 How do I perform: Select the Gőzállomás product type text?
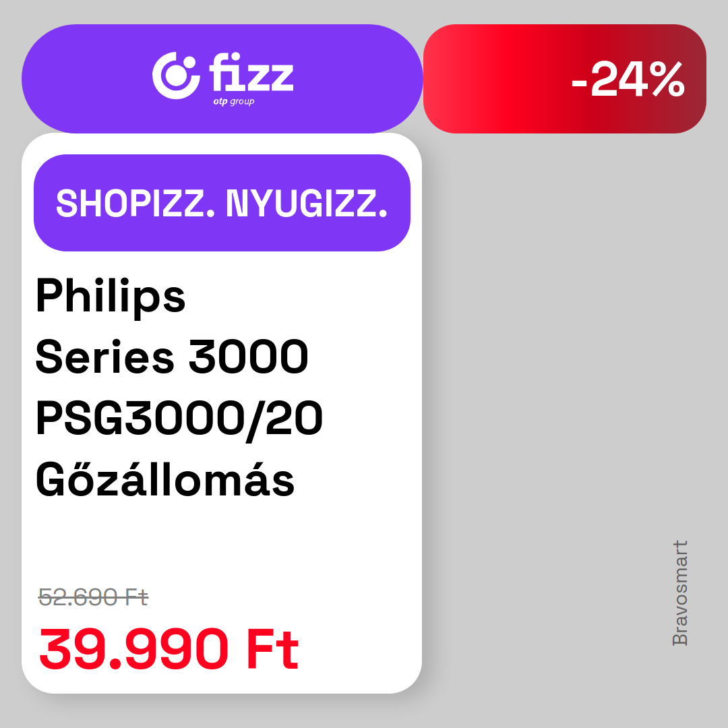165,479
